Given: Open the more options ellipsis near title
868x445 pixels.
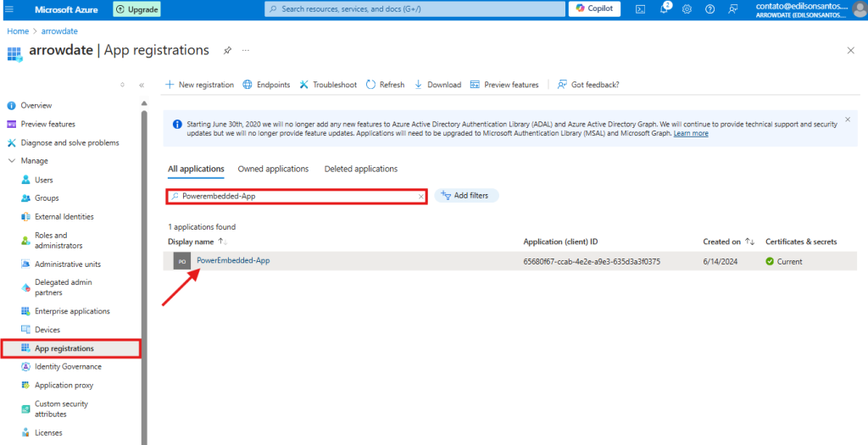Looking at the screenshot, I should pos(246,50).
